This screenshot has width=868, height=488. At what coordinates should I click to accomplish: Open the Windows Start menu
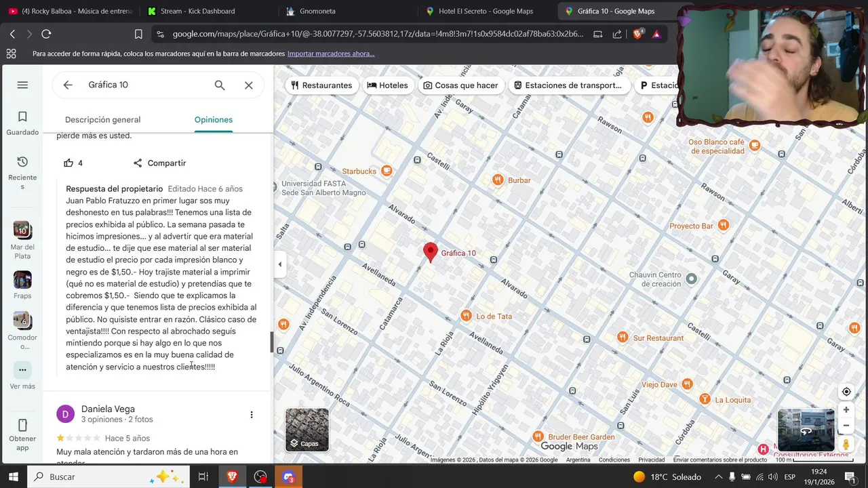pyautogui.click(x=13, y=476)
